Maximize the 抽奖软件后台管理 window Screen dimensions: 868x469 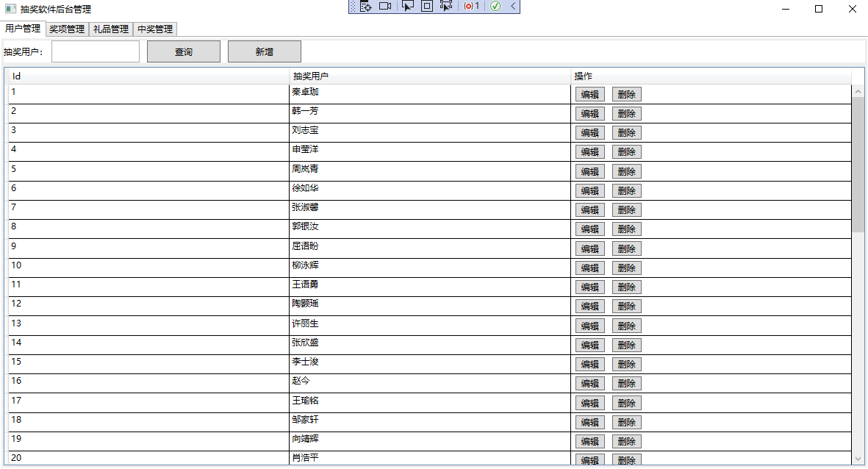(x=819, y=9)
